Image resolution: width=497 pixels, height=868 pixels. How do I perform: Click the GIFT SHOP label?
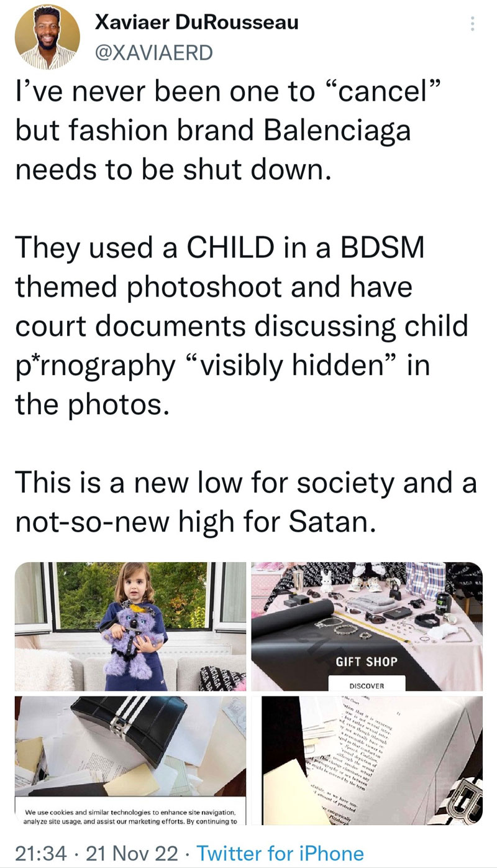pos(367,662)
